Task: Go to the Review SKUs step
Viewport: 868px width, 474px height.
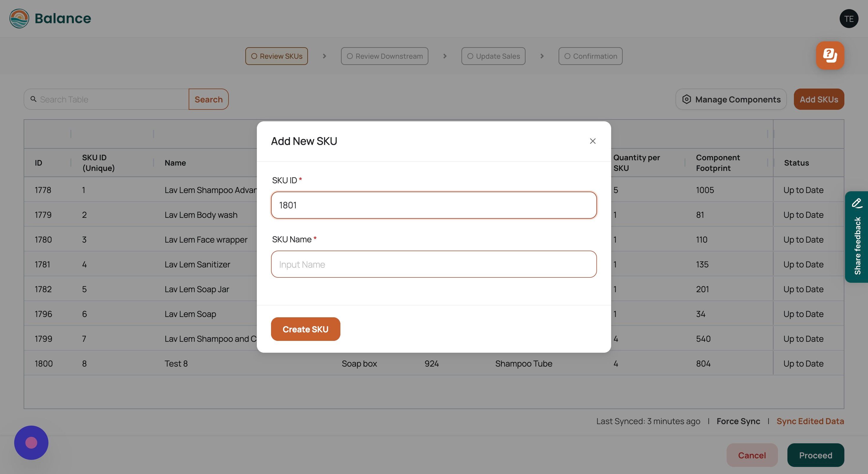Action: [x=276, y=56]
